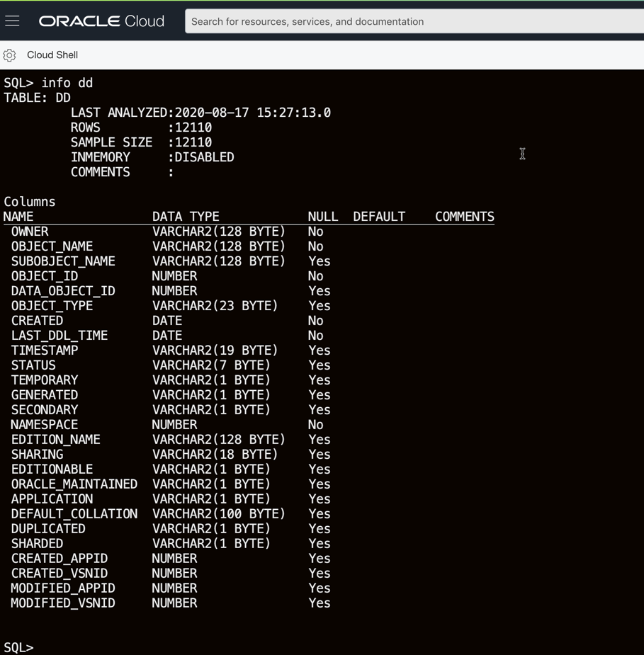The image size is (644, 655).
Task: Select the APPLICATION column name
Action: (x=52, y=499)
